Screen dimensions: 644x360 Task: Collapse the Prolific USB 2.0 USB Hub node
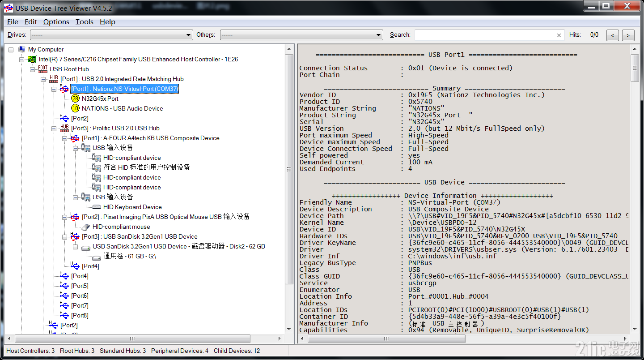pos(54,129)
